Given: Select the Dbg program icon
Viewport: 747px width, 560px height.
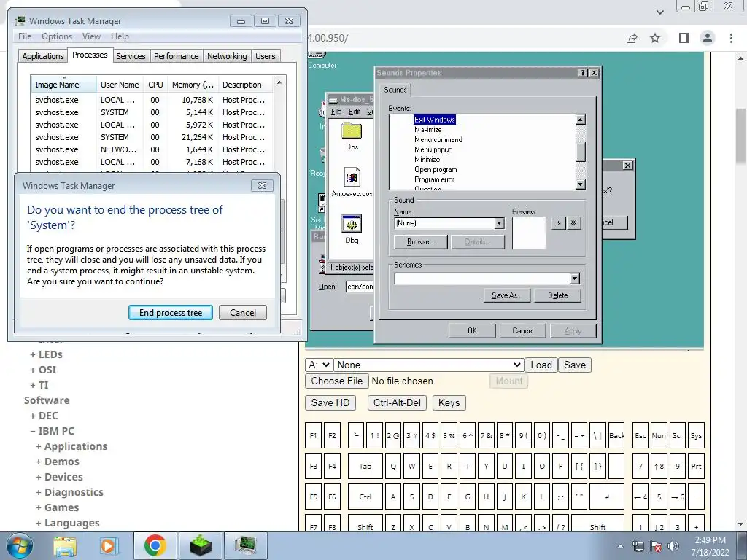Looking at the screenshot, I should click(x=352, y=230).
